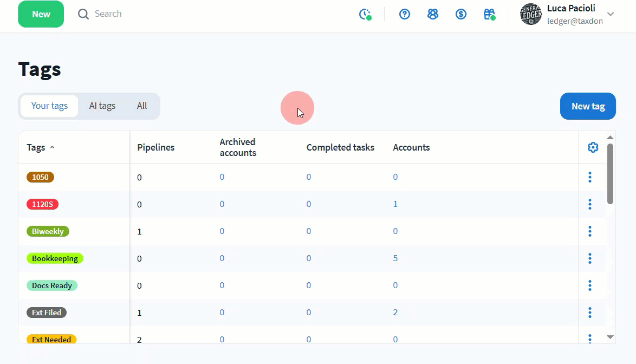This screenshot has width=636, height=364.
Task: Open table column settings gear
Action: pos(593,147)
